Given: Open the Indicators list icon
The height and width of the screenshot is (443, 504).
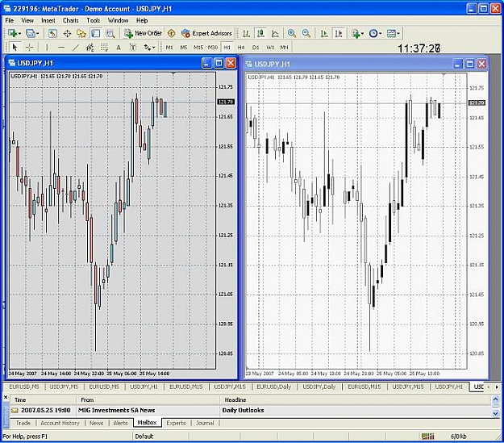Looking at the screenshot, I should (356, 33).
